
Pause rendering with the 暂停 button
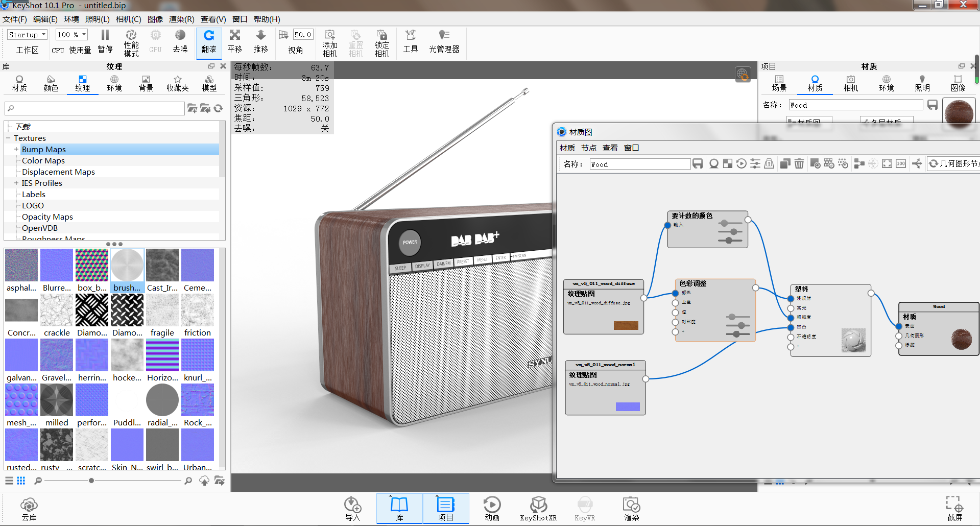[105, 41]
